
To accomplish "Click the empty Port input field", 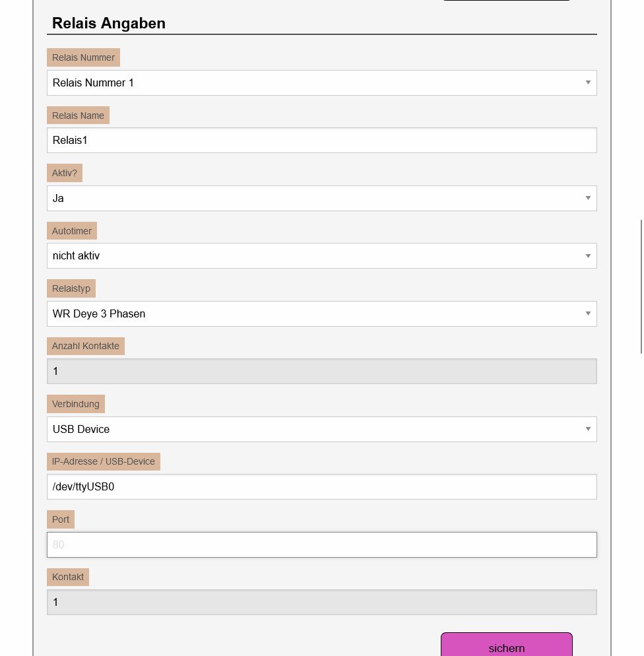I will coord(321,545).
